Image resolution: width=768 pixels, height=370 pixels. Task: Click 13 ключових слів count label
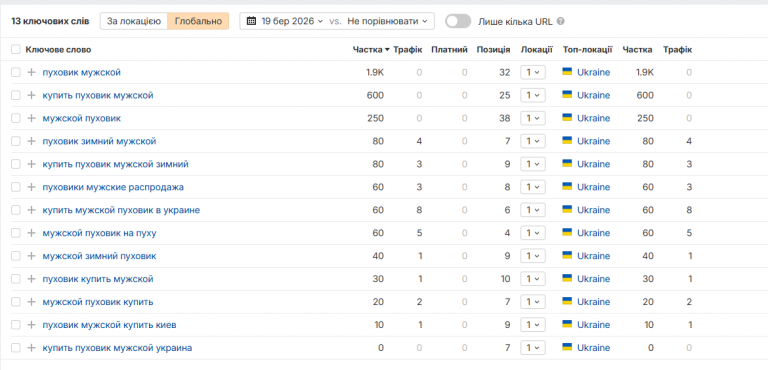click(x=50, y=21)
